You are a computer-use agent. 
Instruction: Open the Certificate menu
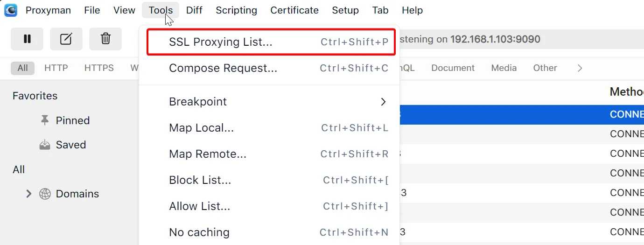pyautogui.click(x=294, y=10)
